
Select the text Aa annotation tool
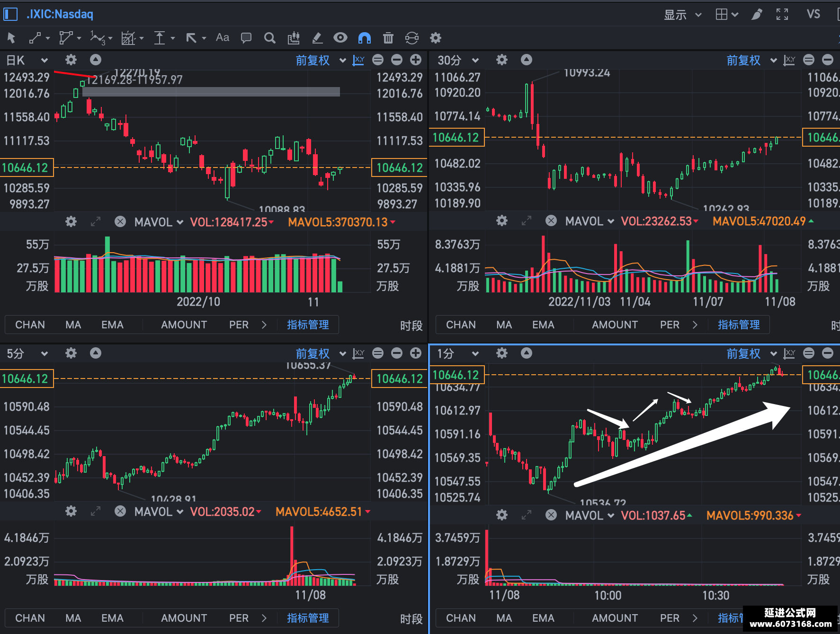point(223,37)
